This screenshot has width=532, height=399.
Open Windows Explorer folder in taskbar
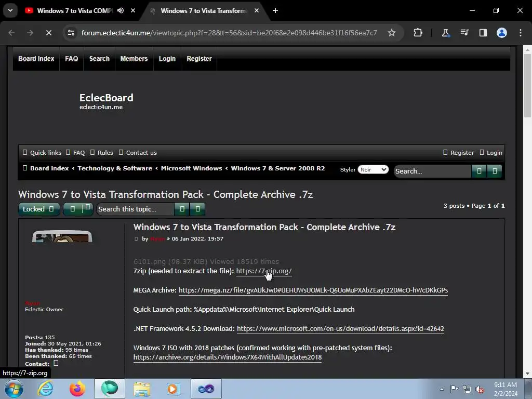click(x=142, y=389)
